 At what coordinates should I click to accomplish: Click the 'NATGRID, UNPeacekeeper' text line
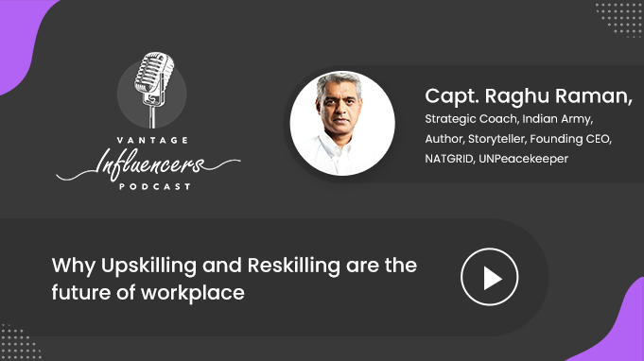496,159
